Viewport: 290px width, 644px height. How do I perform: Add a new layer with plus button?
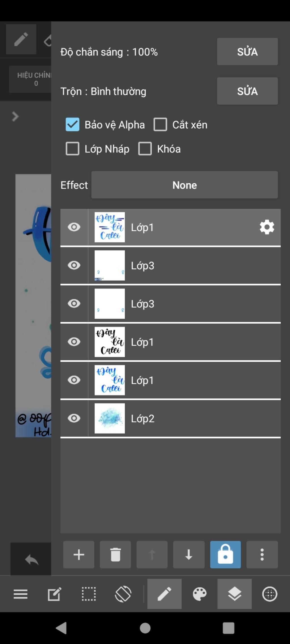tap(79, 555)
